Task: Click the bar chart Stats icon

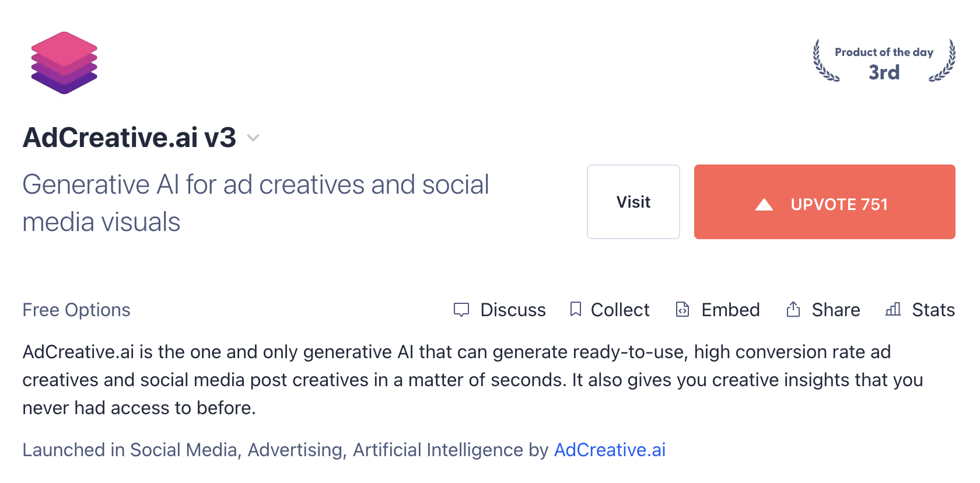Action: 893,309
